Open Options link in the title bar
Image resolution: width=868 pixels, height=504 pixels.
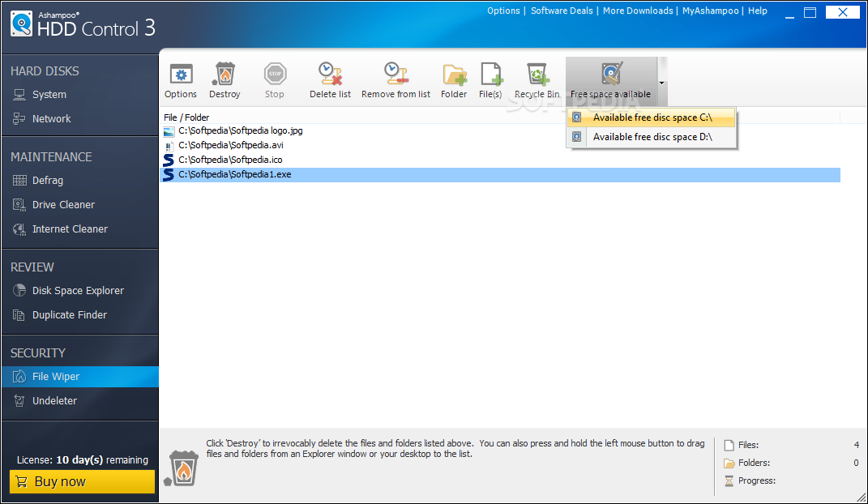coord(503,11)
